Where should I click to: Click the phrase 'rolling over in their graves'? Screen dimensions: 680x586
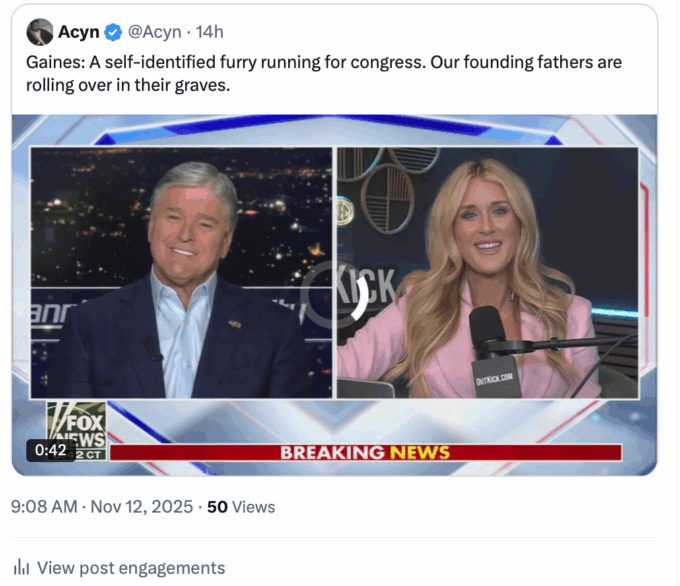coord(128,86)
